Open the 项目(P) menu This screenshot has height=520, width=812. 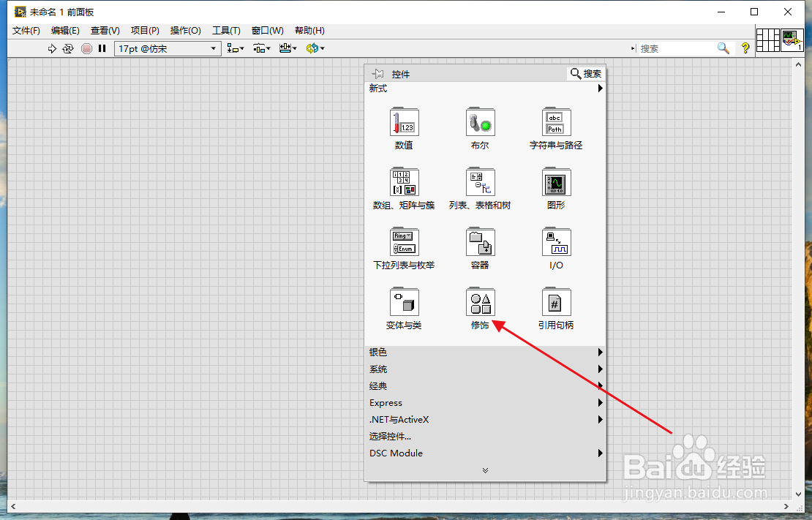[x=145, y=31]
